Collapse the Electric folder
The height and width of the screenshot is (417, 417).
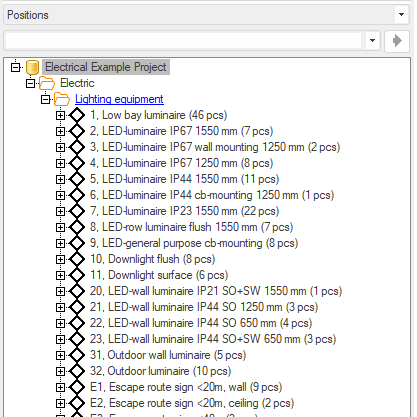[x=30, y=83]
